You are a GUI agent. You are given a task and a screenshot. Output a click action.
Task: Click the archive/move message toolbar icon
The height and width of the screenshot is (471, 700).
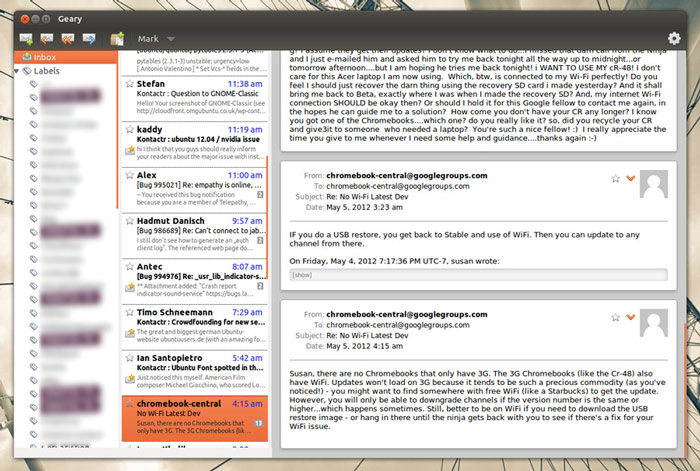118,39
